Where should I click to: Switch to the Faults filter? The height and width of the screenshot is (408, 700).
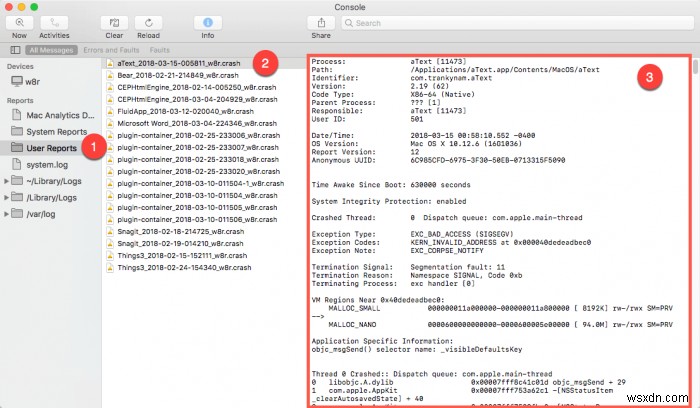click(159, 50)
